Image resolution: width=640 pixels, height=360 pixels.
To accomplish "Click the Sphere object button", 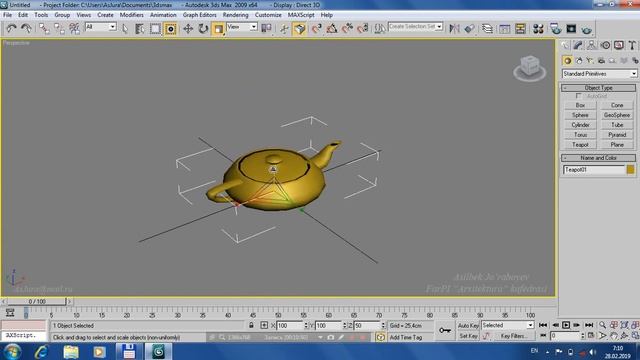I will tap(580, 115).
